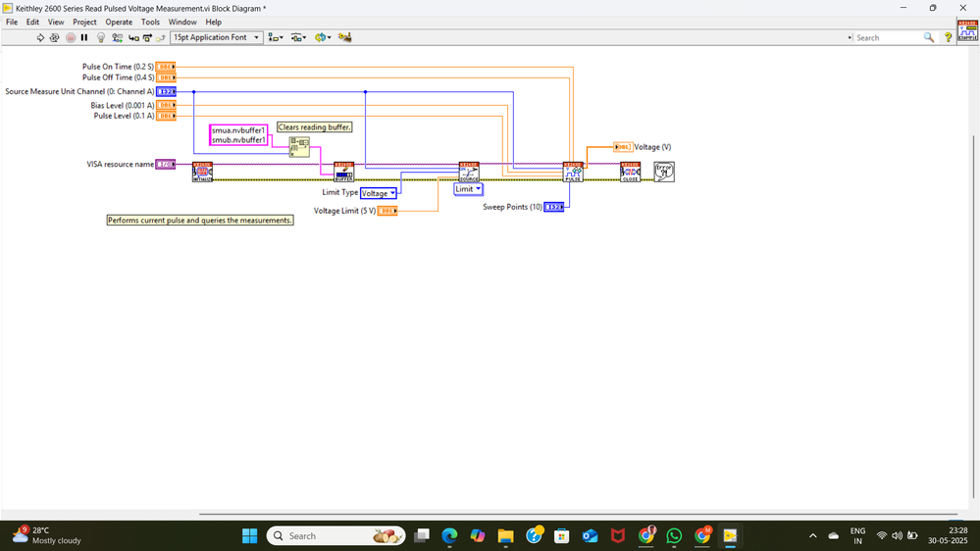Open the Align Objects dropdown
Screen dimensions: 980x551
(x=276, y=37)
